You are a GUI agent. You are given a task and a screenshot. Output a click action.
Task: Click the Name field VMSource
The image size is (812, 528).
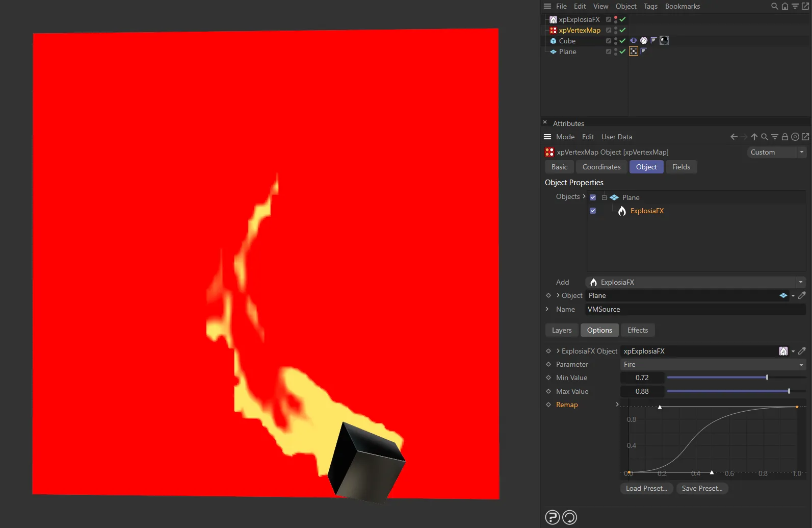click(695, 309)
